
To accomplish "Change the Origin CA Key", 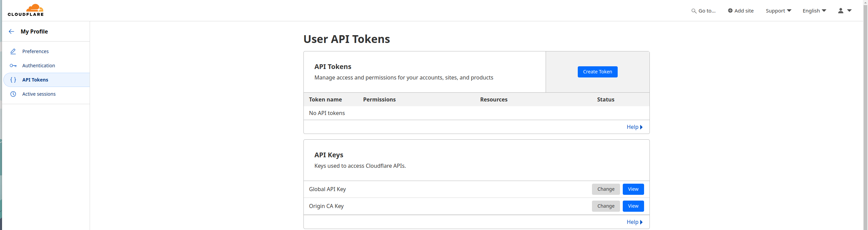I will (606, 206).
